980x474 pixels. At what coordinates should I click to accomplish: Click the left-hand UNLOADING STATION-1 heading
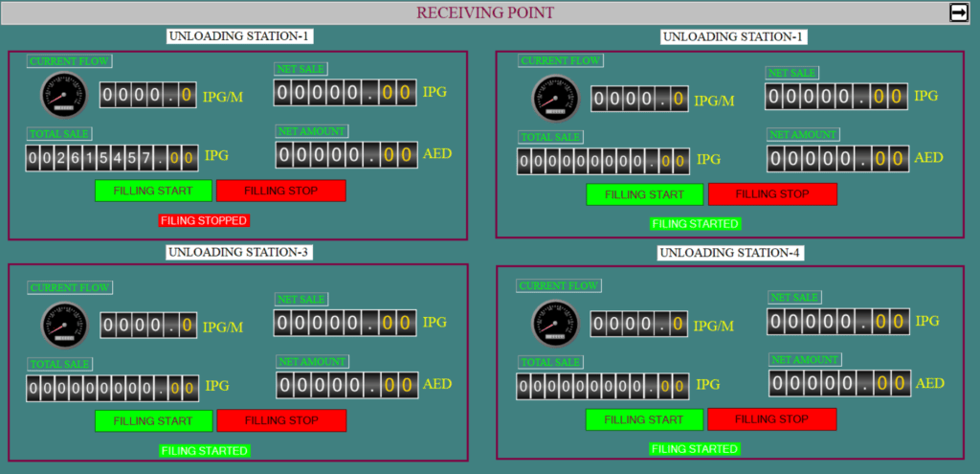pos(240,36)
